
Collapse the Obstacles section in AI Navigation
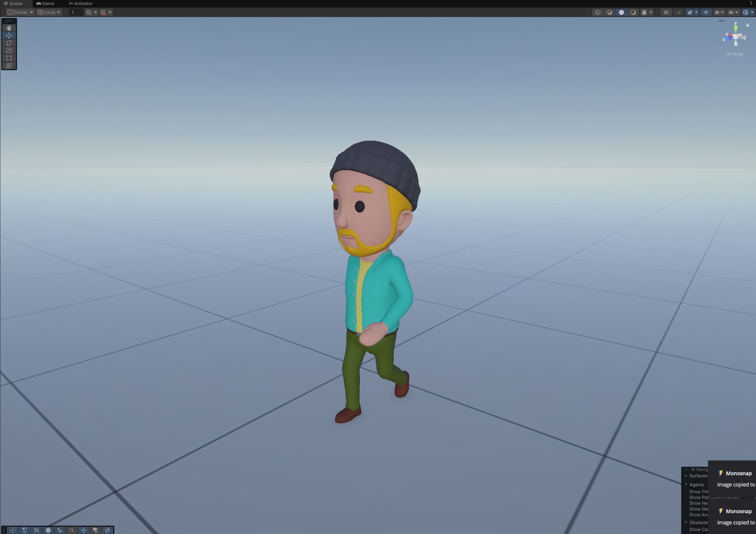686,522
